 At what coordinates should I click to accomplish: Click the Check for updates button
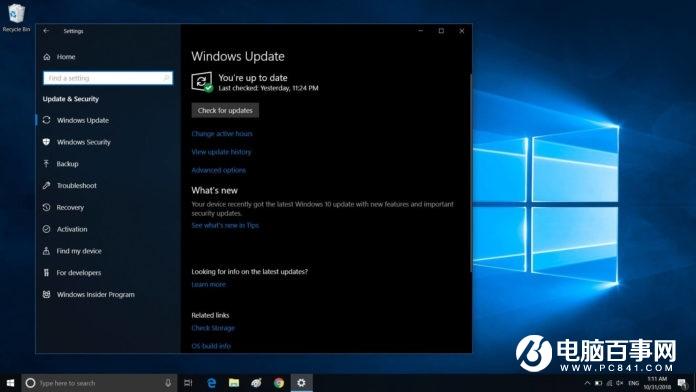coord(225,111)
